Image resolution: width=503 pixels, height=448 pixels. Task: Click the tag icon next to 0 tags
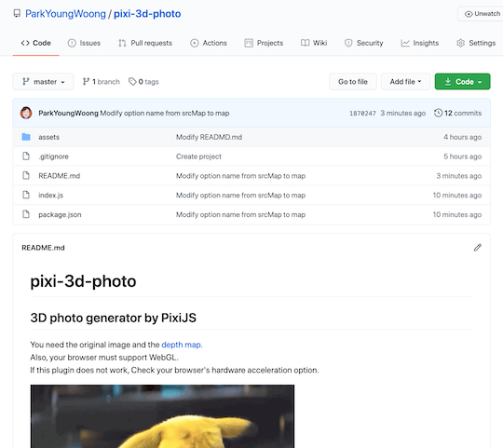coord(132,81)
